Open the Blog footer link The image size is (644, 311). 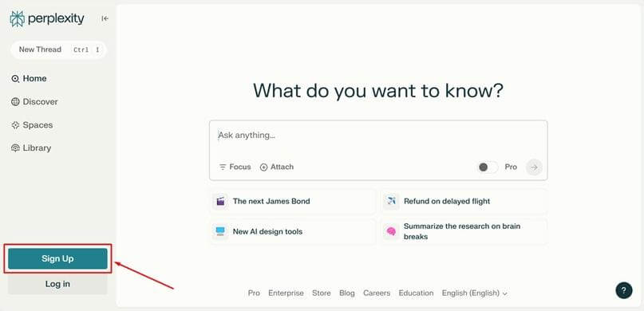point(347,293)
